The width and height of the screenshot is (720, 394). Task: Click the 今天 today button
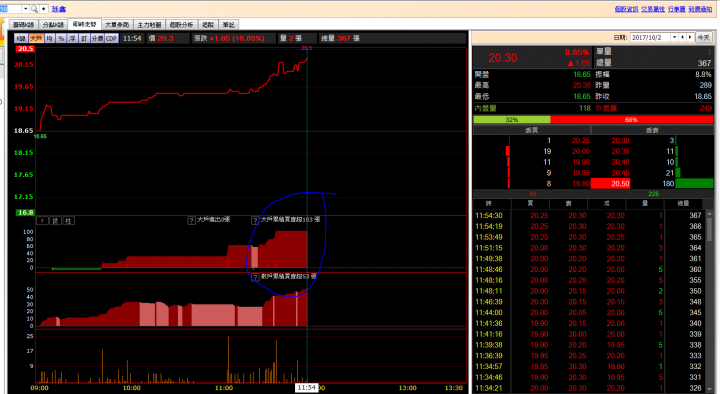[703, 38]
